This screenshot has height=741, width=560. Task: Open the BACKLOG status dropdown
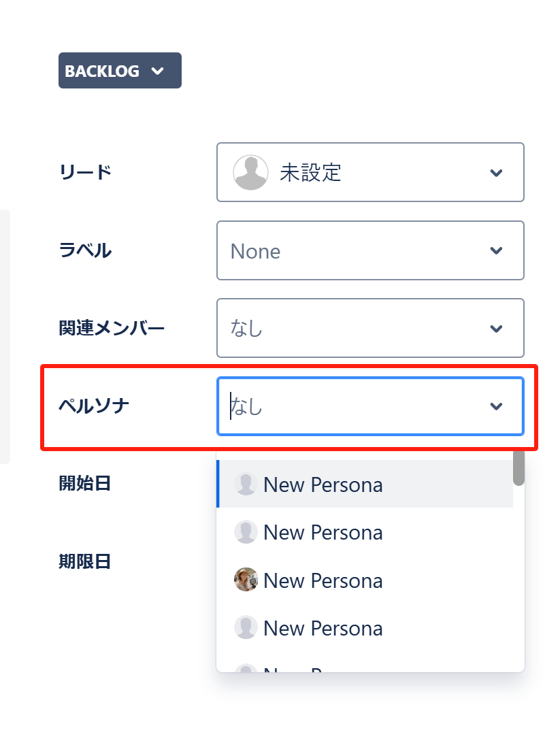(120, 71)
